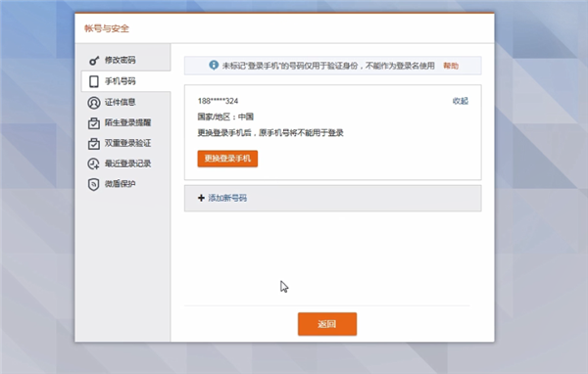The width and height of the screenshot is (588, 374).
Task: Collapse phone details with 收起
Action: (461, 101)
